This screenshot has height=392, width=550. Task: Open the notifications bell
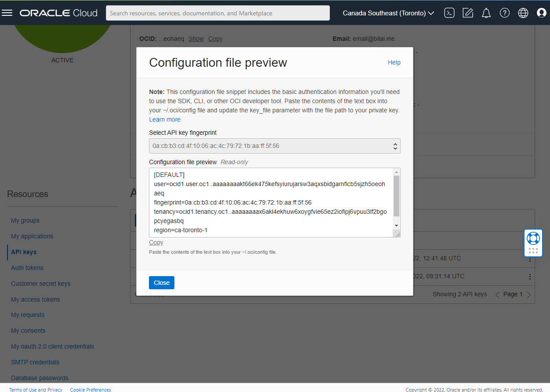point(486,13)
